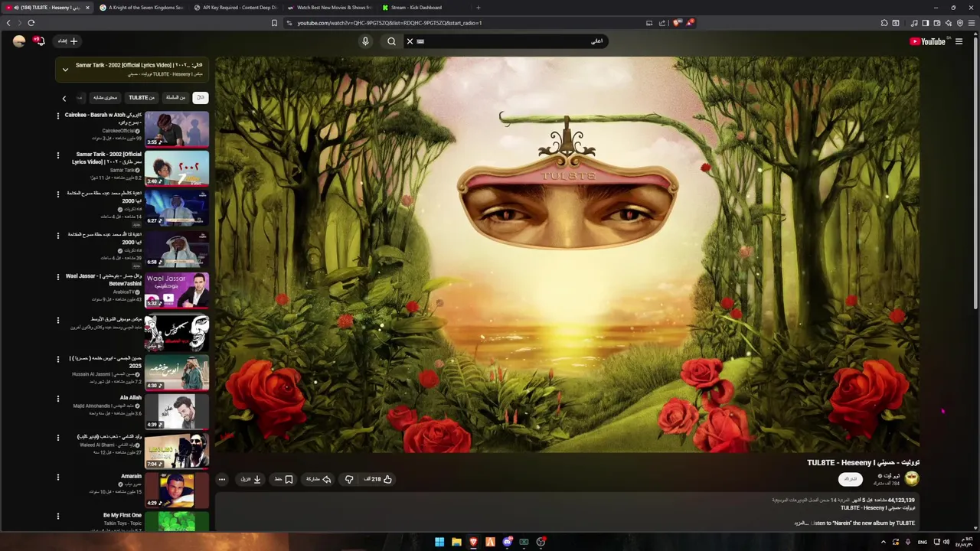The width and height of the screenshot is (980, 551).
Task: Open options for Hussain Al Jassmi 2025 video
Action: [x=57, y=358]
